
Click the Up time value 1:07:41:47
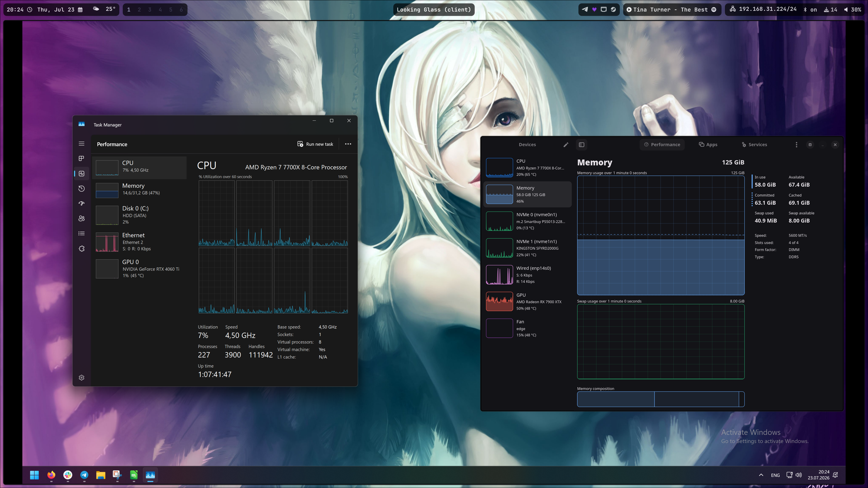[x=215, y=374]
